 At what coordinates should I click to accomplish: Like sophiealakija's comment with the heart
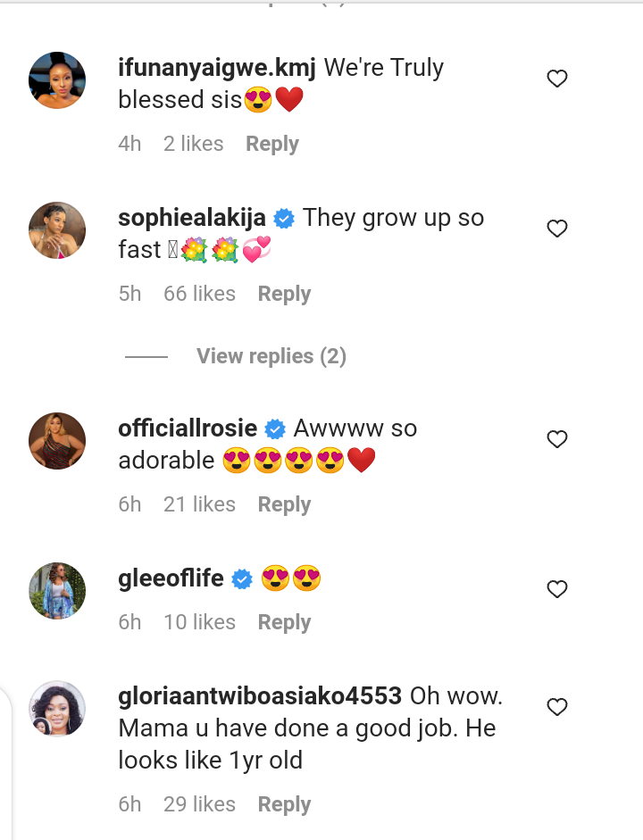tap(557, 229)
